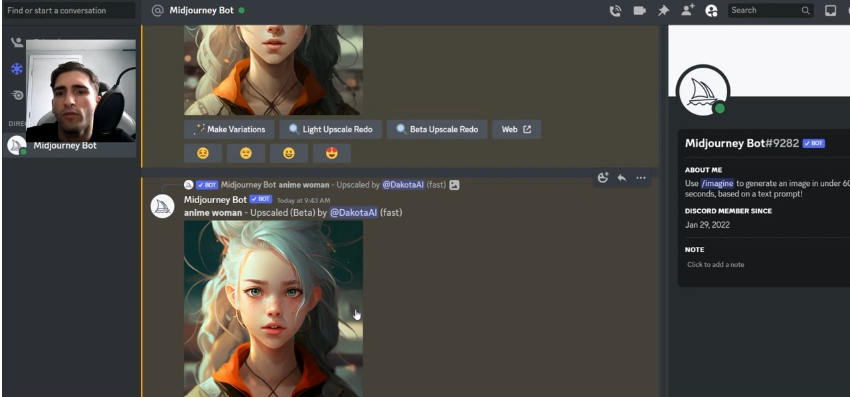
Task: Reply to the Midjourney Bot message
Action: [x=622, y=178]
